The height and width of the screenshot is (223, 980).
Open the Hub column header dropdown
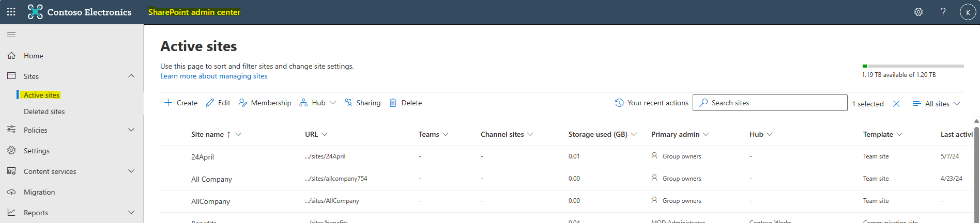tap(761, 134)
